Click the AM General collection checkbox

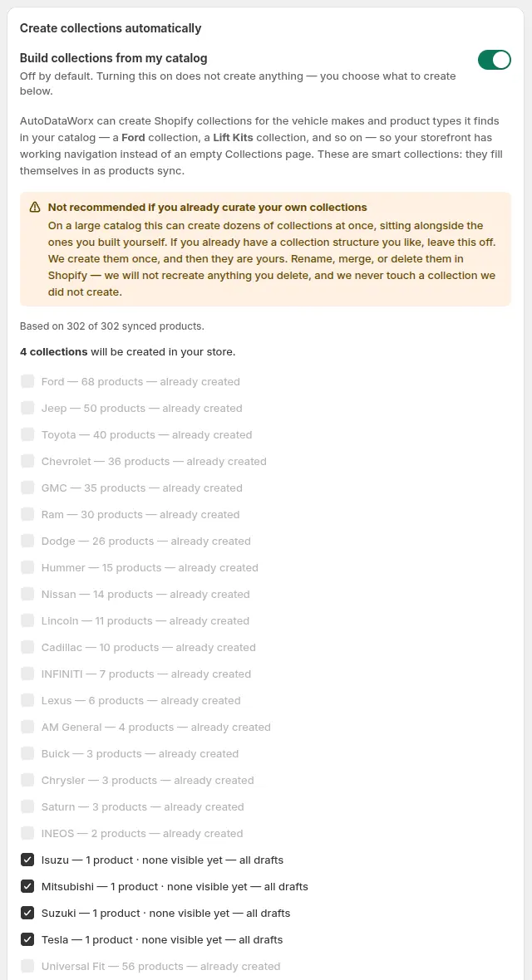click(27, 727)
